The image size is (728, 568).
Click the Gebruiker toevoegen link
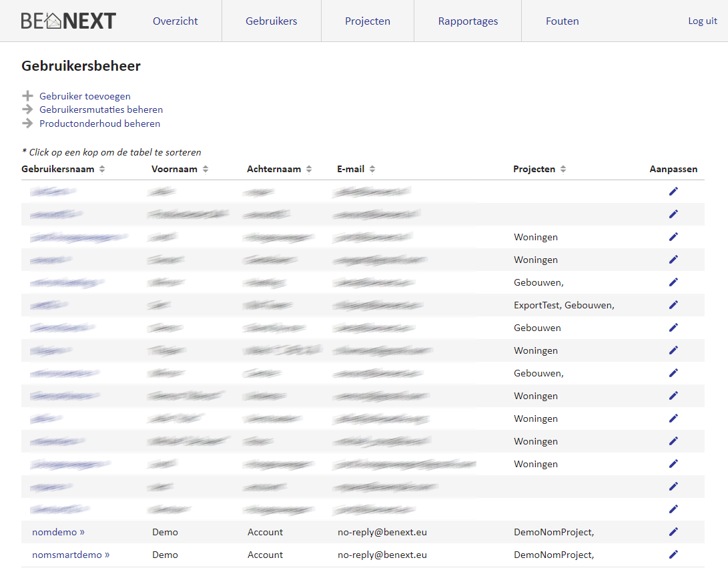tap(85, 96)
